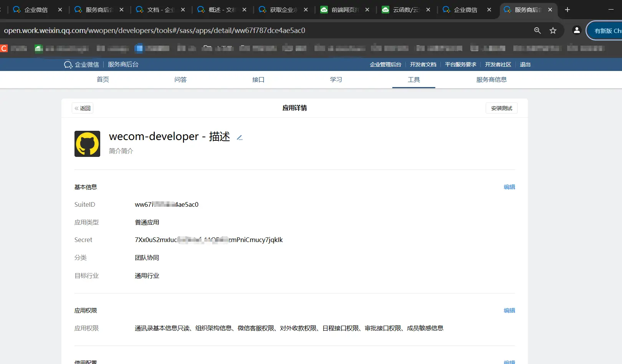This screenshot has height=364, width=622.
Task: Click the 应用详情 page heading
Action: tap(294, 108)
